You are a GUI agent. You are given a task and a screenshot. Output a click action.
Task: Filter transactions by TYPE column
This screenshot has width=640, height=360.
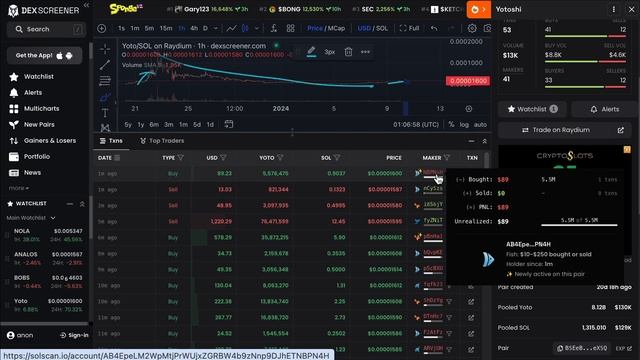pos(181,158)
